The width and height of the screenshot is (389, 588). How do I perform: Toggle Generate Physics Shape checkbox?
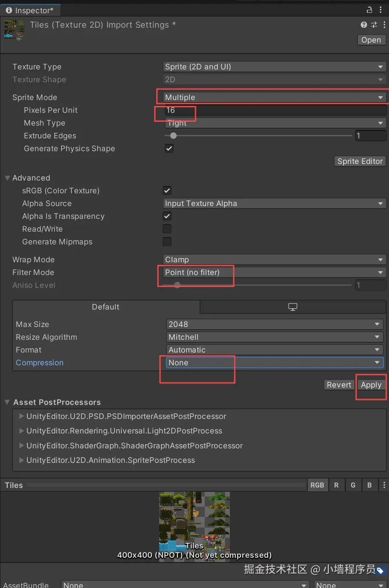pyautogui.click(x=169, y=148)
